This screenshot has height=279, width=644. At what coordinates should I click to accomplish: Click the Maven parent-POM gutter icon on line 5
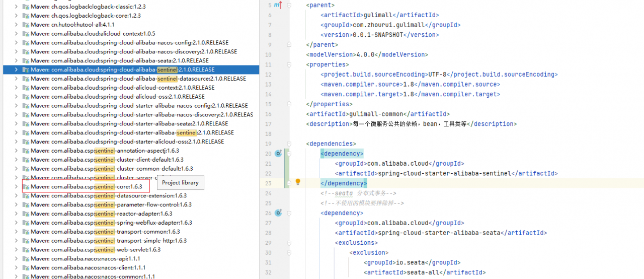pos(278,5)
